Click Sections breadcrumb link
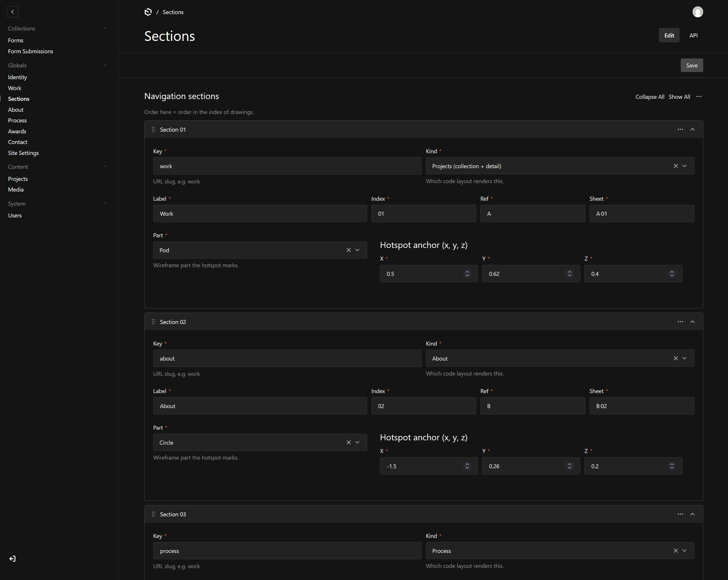Viewport: 728px width, 580px height. click(173, 12)
